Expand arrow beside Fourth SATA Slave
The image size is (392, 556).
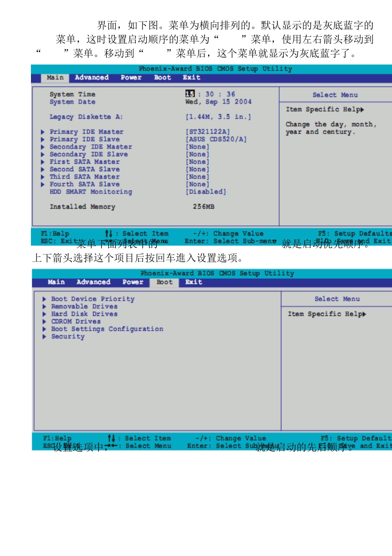coord(43,184)
